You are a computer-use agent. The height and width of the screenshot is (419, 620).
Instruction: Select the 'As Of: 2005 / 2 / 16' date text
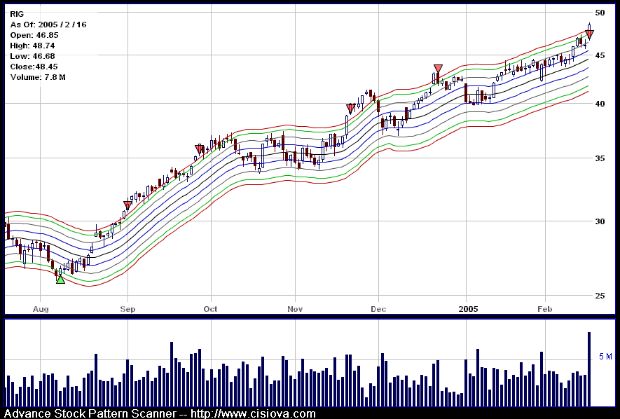point(48,25)
